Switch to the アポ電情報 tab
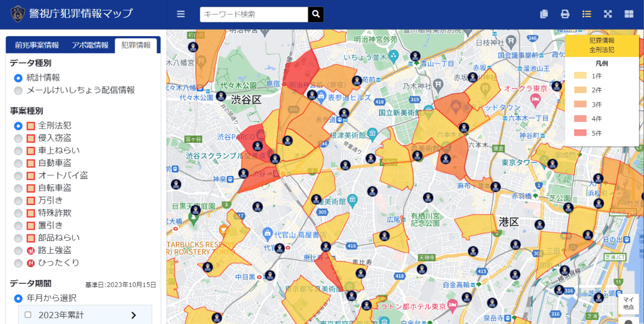 tap(90, 45)
